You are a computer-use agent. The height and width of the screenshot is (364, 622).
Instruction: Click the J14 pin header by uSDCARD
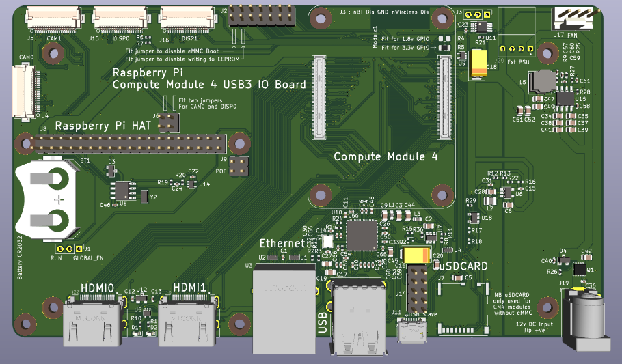417,288
